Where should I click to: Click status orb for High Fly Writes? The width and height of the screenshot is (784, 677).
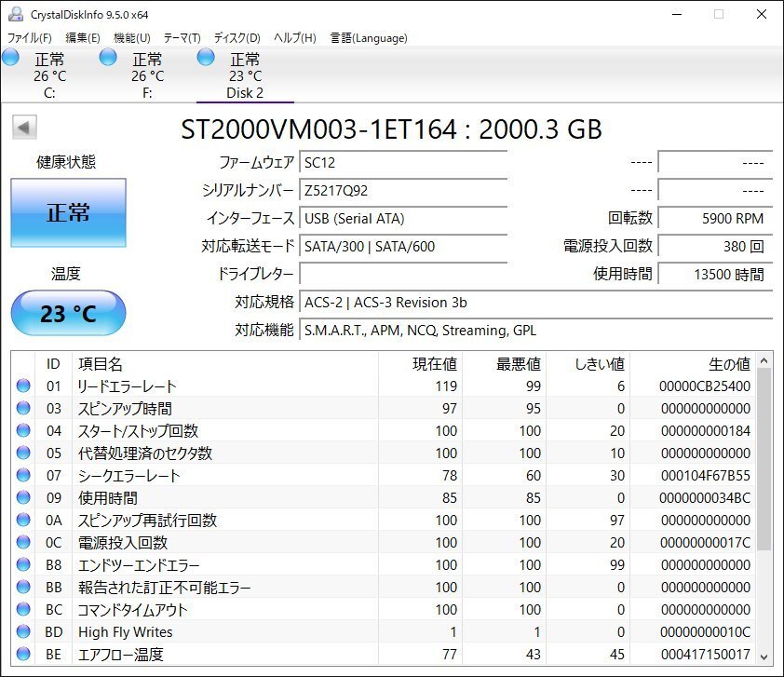click(x=23, y=632)
